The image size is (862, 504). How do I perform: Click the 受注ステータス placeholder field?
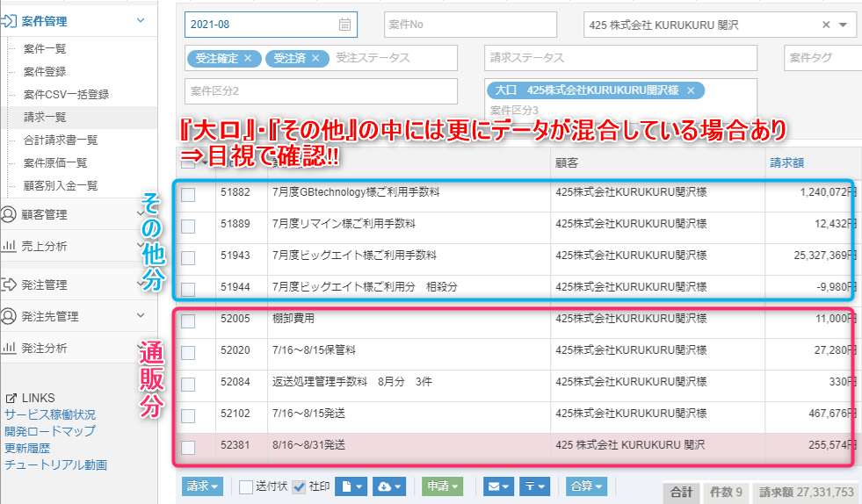pos(373,58)
